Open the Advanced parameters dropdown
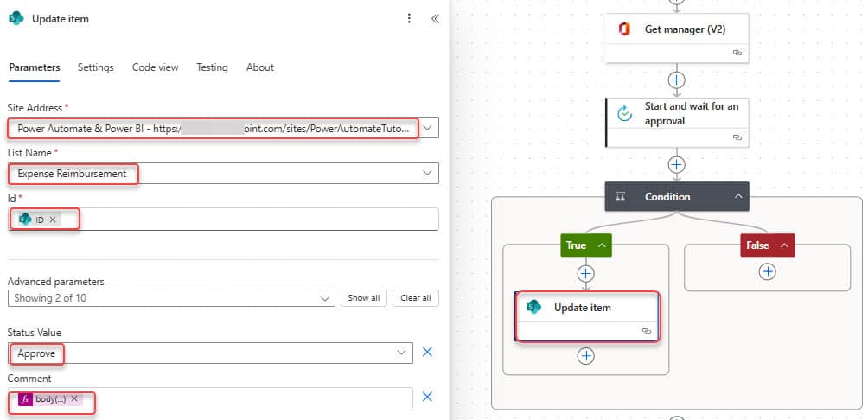The image size is (868, 420). click(x=171, y=297)
